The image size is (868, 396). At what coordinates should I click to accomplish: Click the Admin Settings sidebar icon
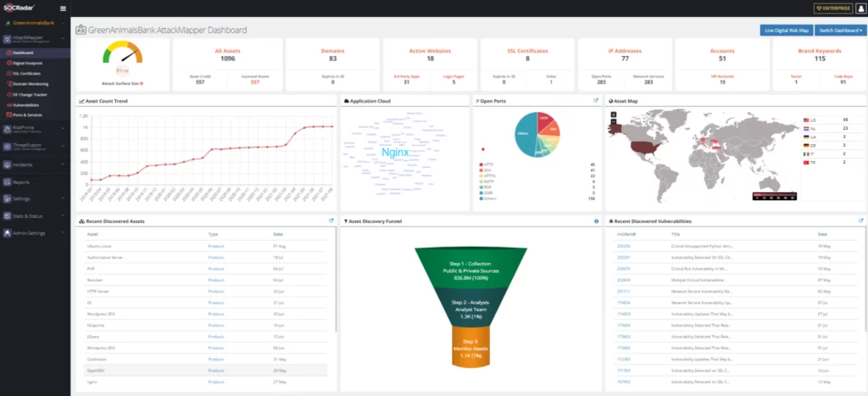[7, 233]
